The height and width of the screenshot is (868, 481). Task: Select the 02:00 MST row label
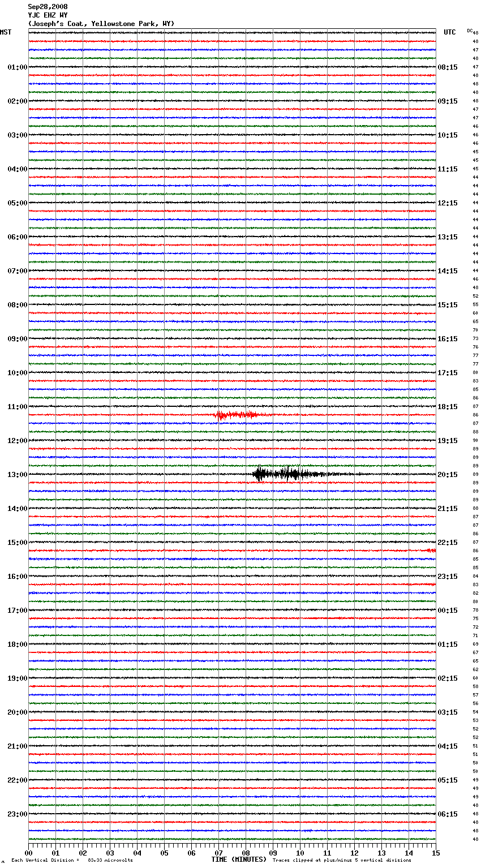coord(18,101)
